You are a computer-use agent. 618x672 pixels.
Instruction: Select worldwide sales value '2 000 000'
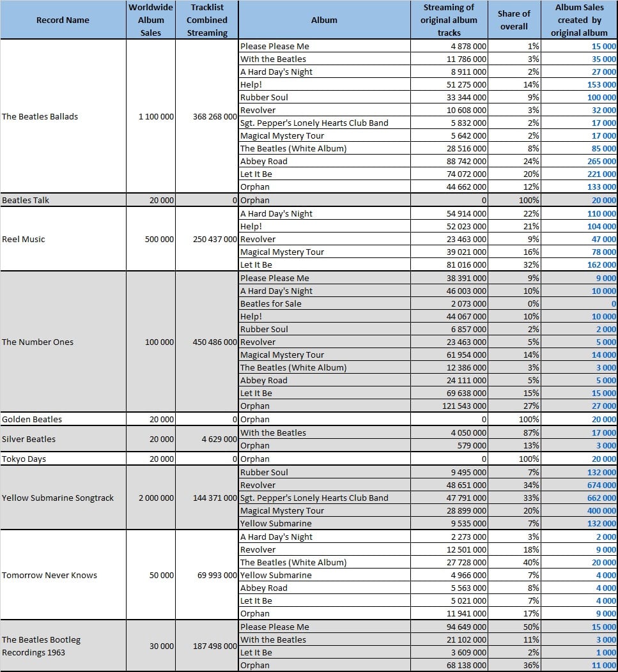(156, 498)
